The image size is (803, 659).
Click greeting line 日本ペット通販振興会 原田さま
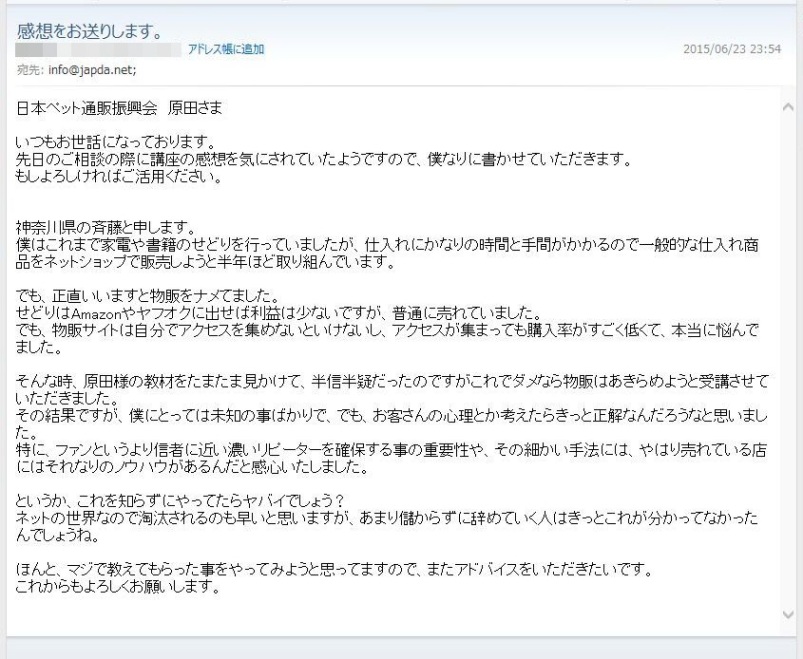tap(119, 108)
